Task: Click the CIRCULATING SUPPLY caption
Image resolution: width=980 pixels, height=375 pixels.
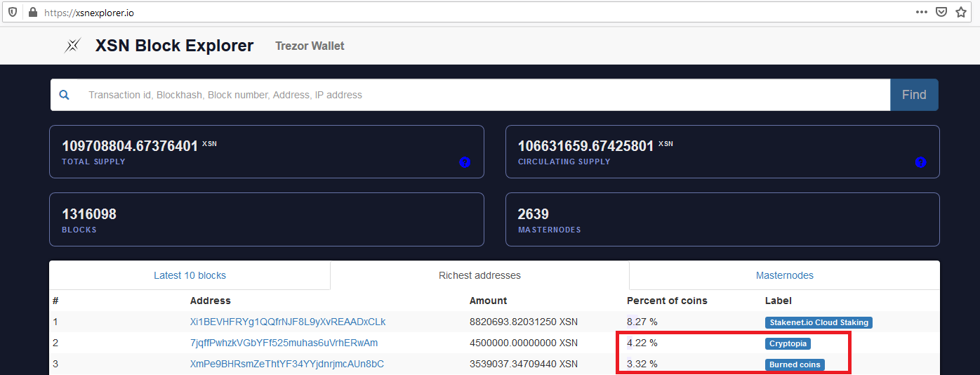Action: click(564, 162)
